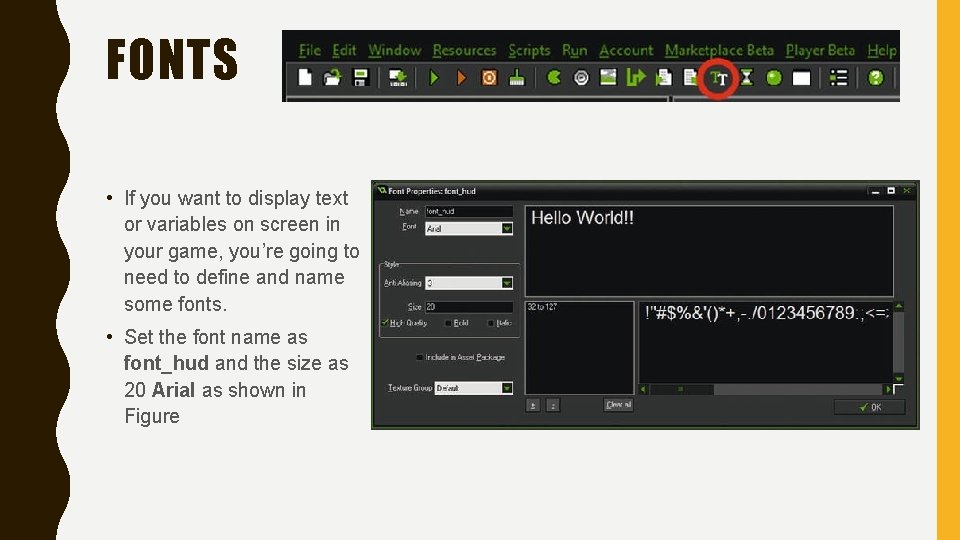
Task: Select the 32 to 127 range entry
Action: point(542,307)
